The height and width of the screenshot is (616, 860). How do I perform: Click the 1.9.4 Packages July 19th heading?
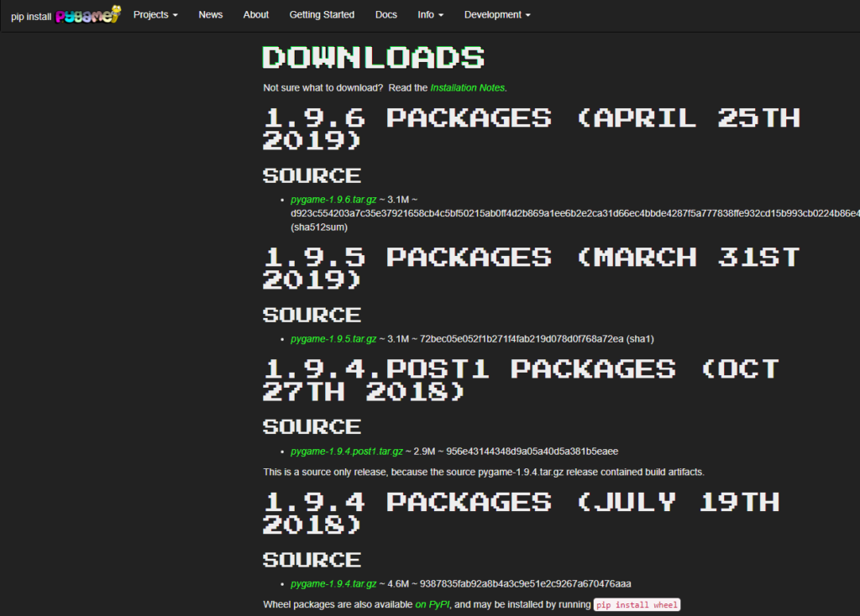click(x=521, y=514)
